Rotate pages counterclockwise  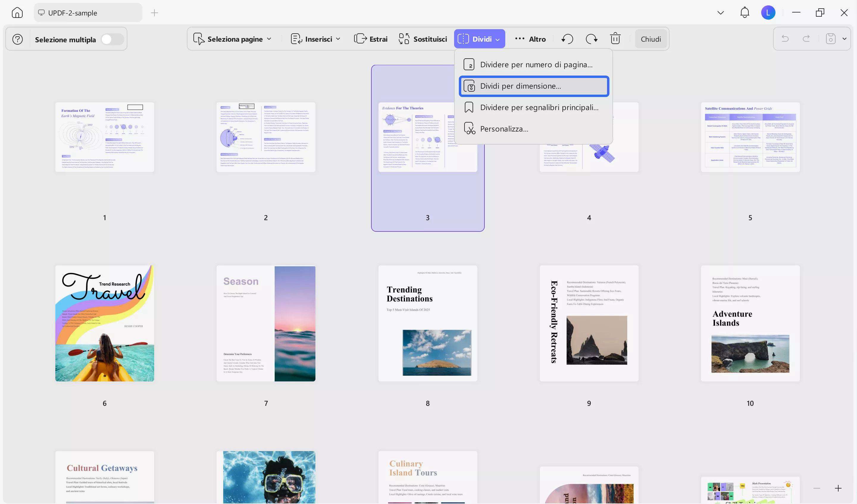click(x=567, y=39)
